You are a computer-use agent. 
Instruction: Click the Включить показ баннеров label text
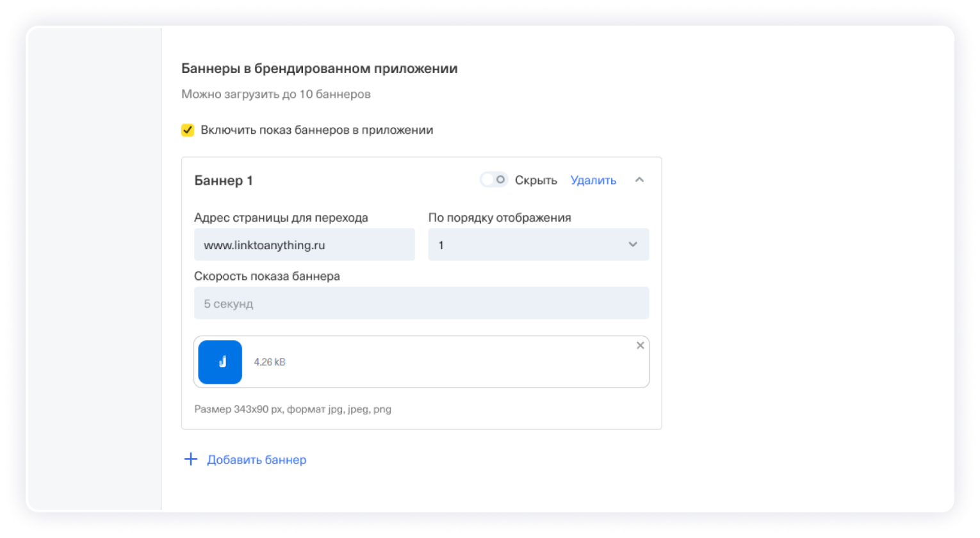click(x=316, y=131)
